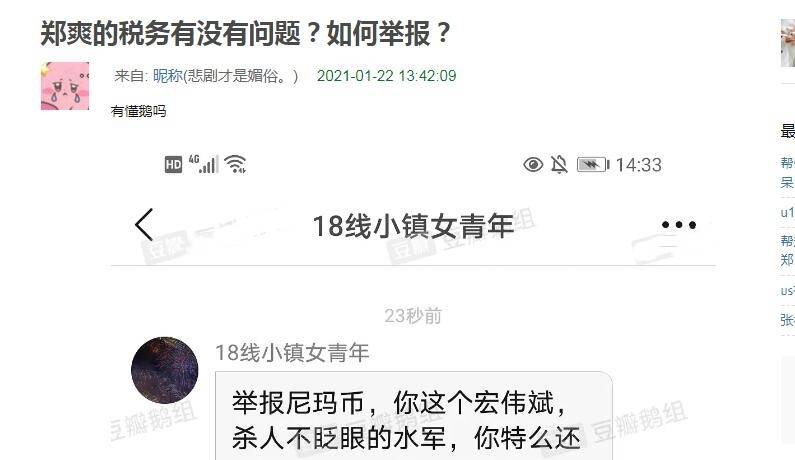Click the eye comfort mode icon
The height and width of the screenshot is (460, 795).
(x=533, y=164)
